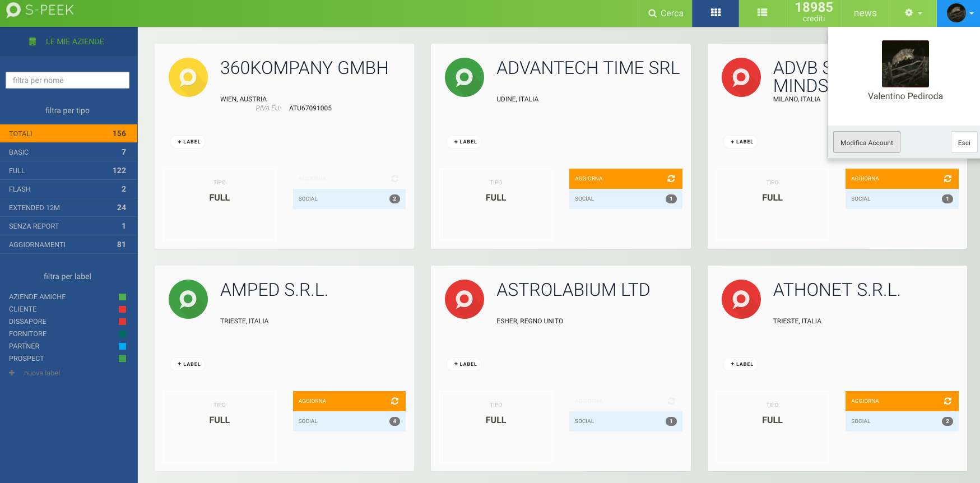This screenshot has height=483, width=980.
Task: Click Le Mie Aziende building icon
Action: (x=32, y=41)
